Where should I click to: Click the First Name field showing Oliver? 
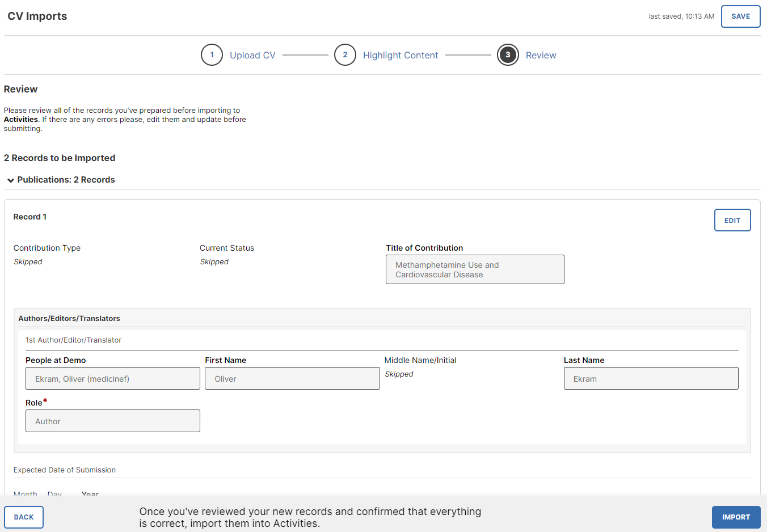(x=292, y=378)
